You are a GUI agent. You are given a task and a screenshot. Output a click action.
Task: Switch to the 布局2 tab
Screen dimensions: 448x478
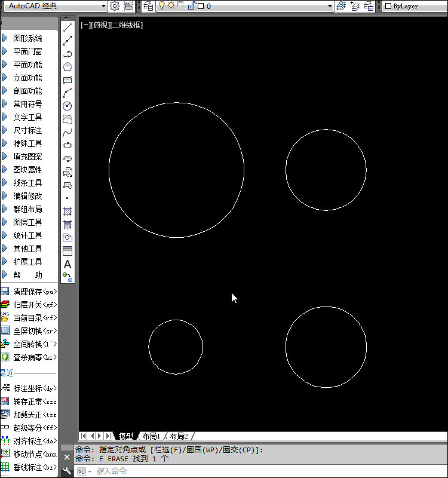point(179,436)
